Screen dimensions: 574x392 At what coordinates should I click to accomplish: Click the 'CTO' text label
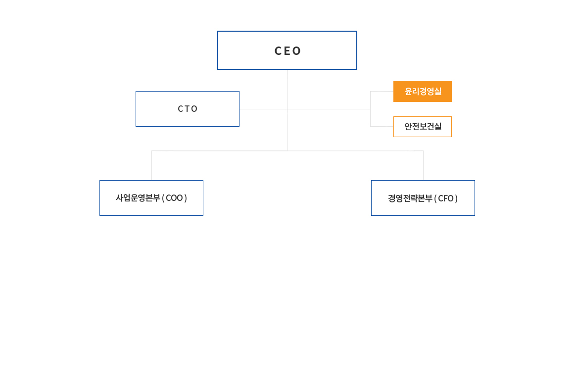coord(188,109)
